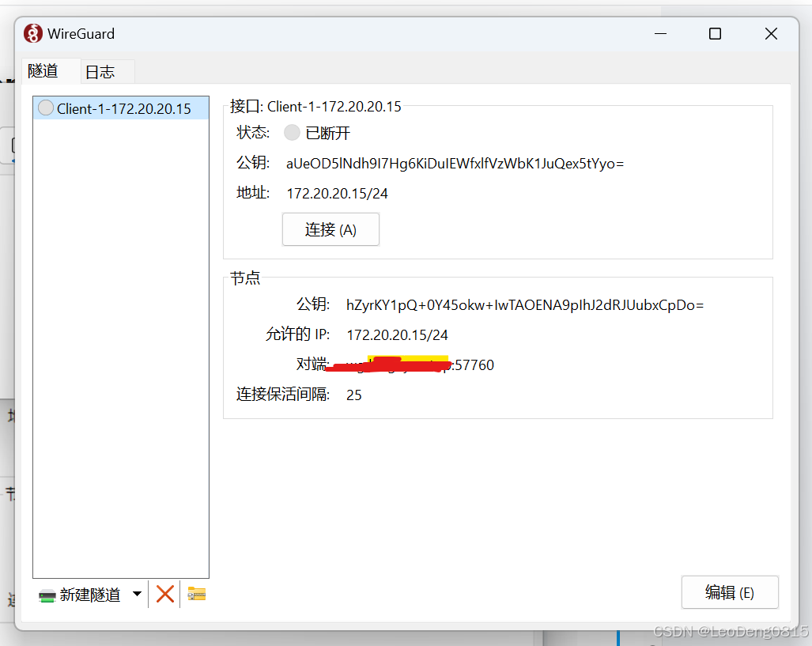Screen dimensions: 812x646
Task: Open the export tunnels zip archive icon
Action: pos(195,593)
